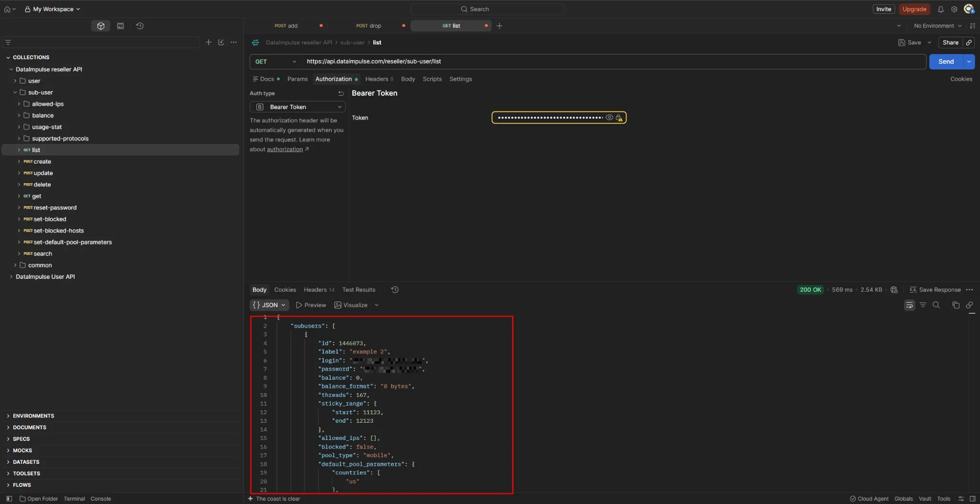Image resolution: width=980 pixels, height=504 pixels.
Task: Open the No Environment dropdown
Action: click(x=937, y=26)
